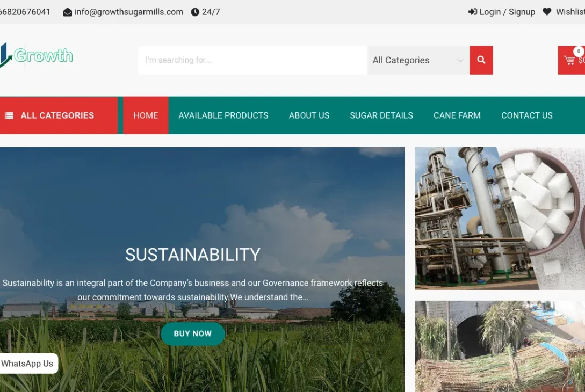
Task: Click the chevron arrow in the categories selector
Action: [460, 60]
